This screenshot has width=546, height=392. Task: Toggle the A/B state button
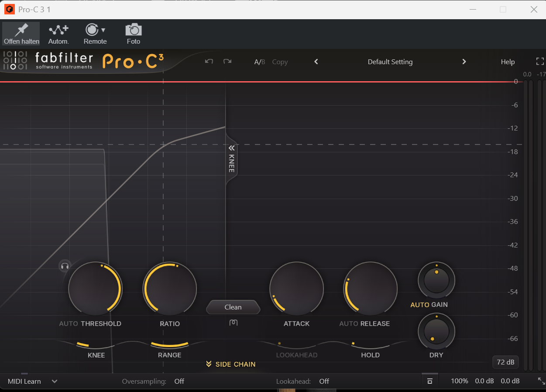point(260,62)
